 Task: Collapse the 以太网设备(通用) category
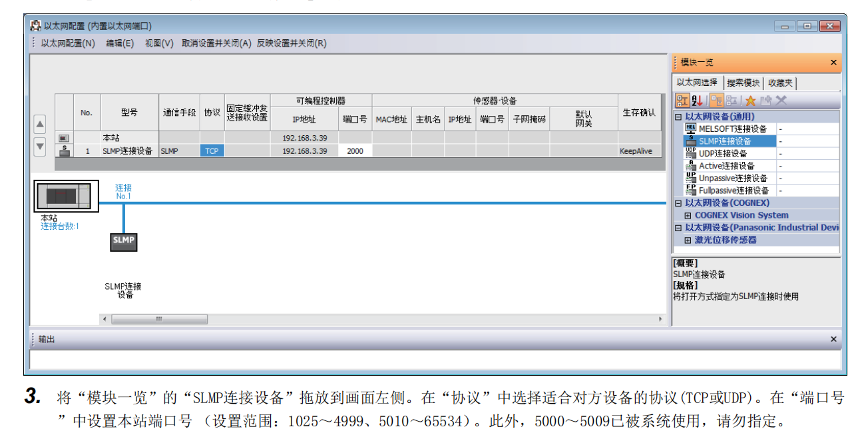click(x=678, y=117)
